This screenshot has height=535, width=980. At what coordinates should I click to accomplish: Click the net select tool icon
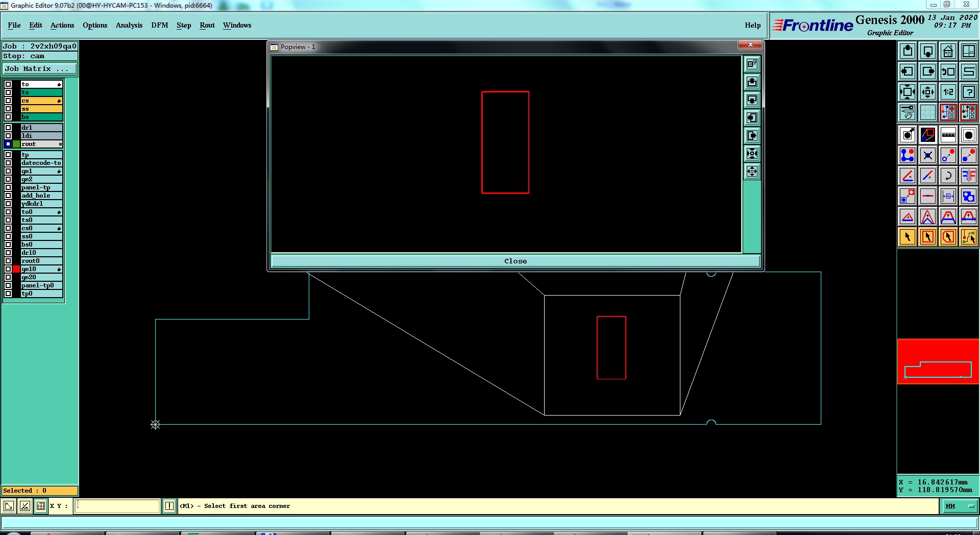[x=969, y=237]
